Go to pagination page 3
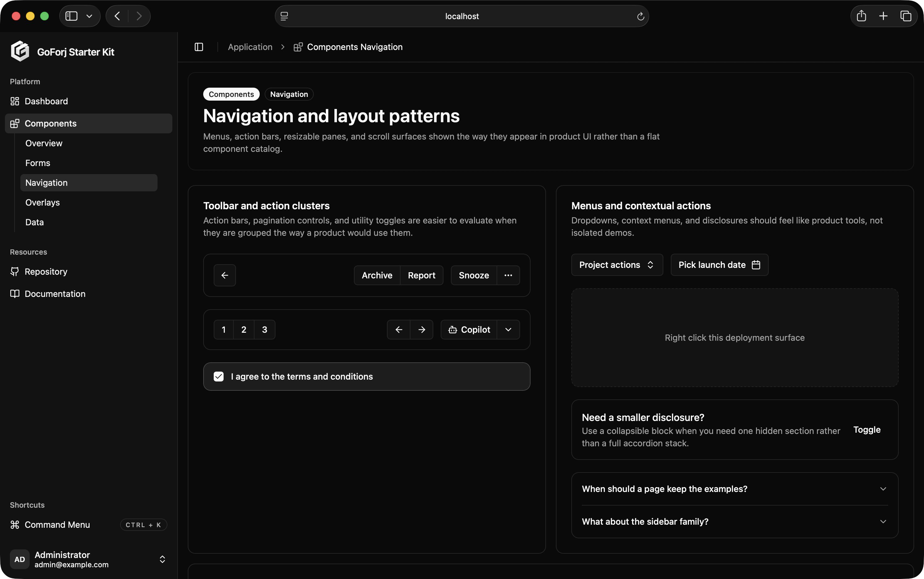 [265, 330]
